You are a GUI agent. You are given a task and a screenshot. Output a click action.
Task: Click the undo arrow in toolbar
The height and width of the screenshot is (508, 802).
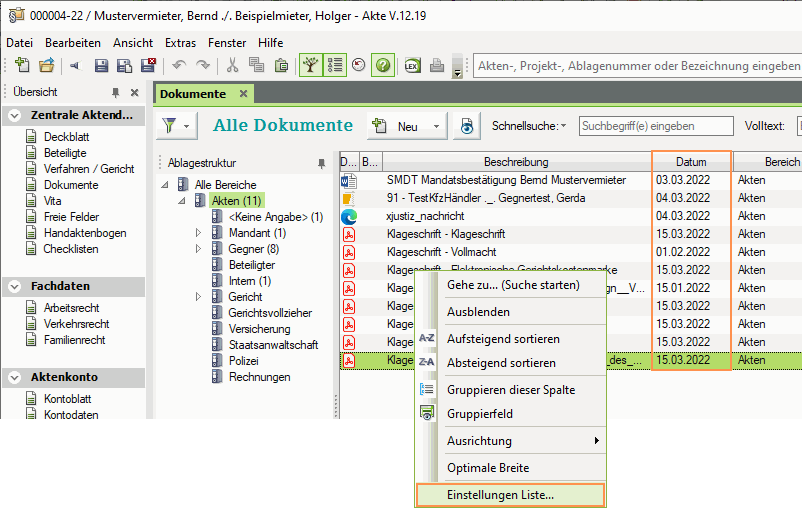pyautogui.click(x=179, y=66)
